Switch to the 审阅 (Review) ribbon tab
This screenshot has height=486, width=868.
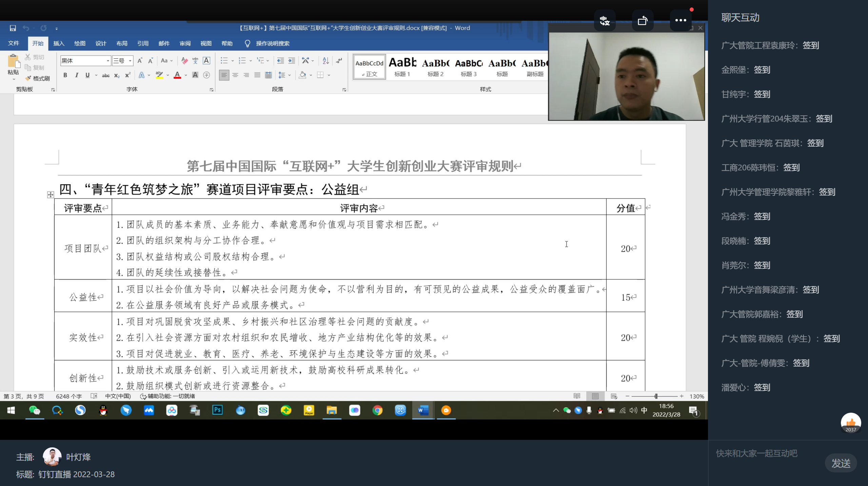[x=185, y=43]
